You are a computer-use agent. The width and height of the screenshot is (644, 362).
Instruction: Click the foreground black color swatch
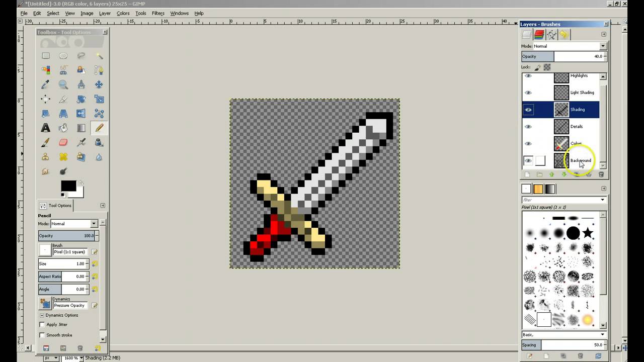[x=68, y=186]
